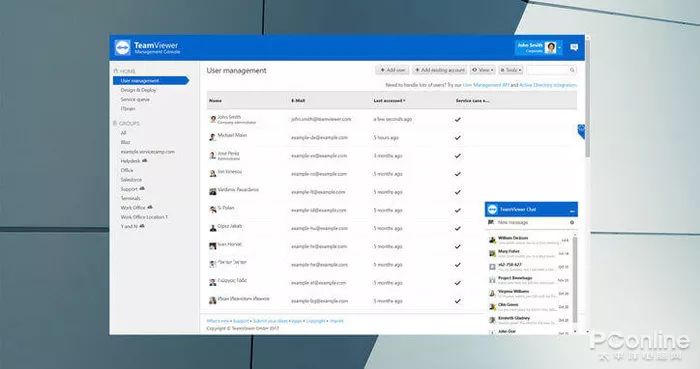Screen dimensions: 700x369
Task: Toggle Service case checkmark for Ion Ionescu
Action: click(458, 174)
